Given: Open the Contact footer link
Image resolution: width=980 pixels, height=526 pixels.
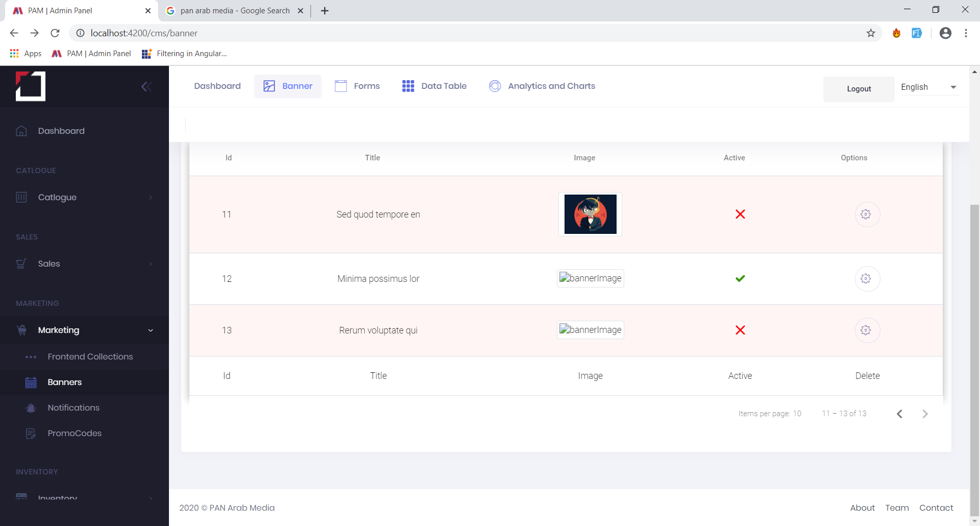Looking at the screenshot, I should 936,508.
